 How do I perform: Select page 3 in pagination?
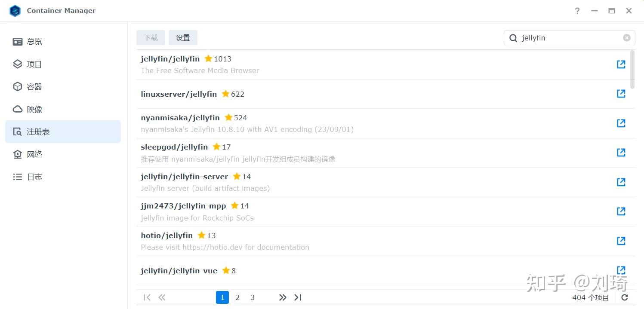click(253, 297)
